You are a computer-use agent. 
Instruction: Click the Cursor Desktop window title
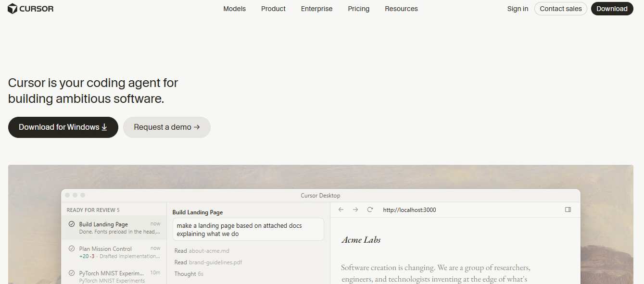pos(320,196)
